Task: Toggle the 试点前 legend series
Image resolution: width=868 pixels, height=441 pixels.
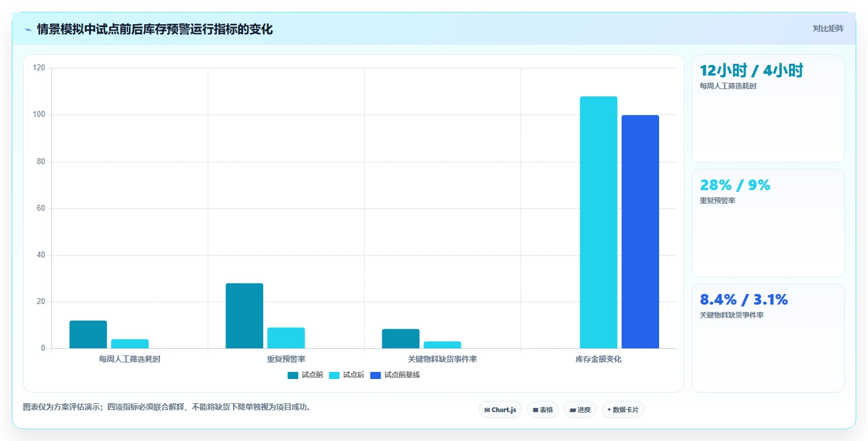Action: tap(305, 375)
